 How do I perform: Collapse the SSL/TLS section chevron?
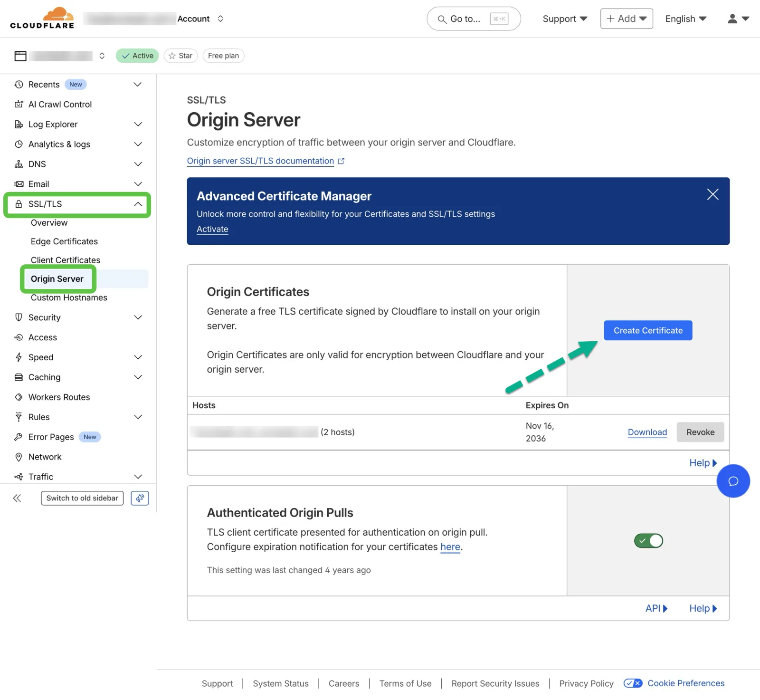pyautogui.click(x=138, y=204)
